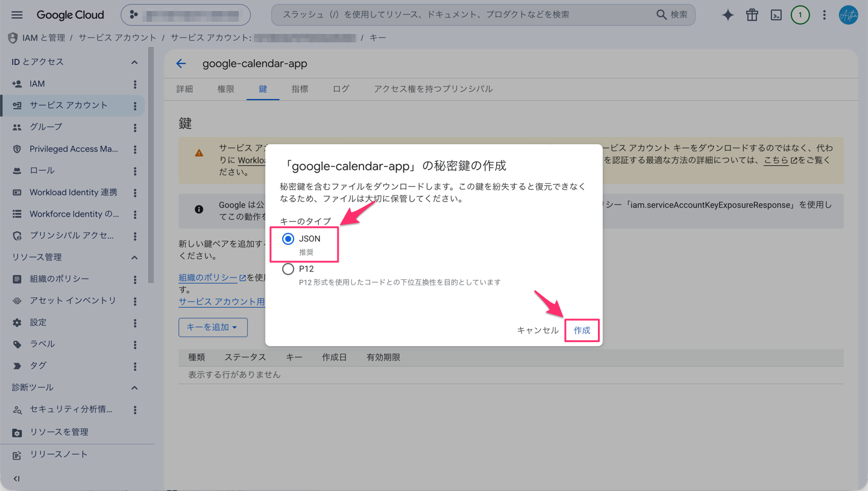Go back with the arrow beside google-calendar-app
Screen dimensions: 868x491
181,63
